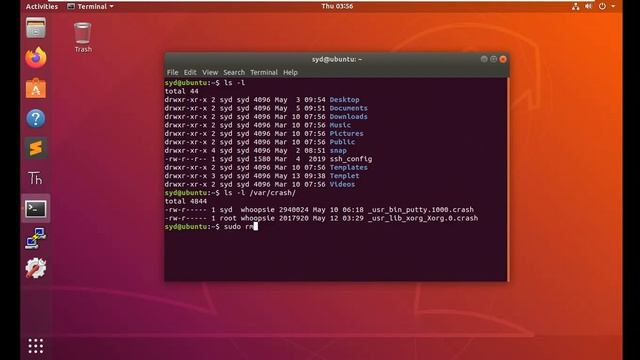Screen dimensions: 640x360
Task: Click the Desktop directory name
Action: pyautogui.click(x=344, y=100)
